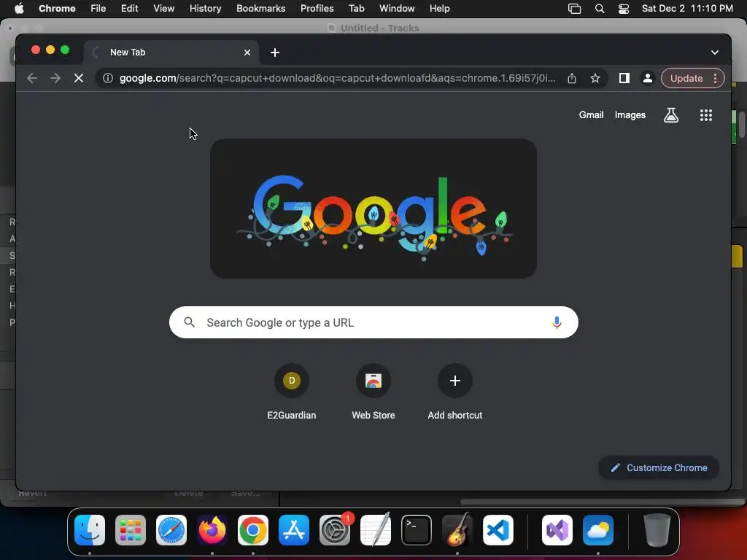747x560 pixels.
Task: Open the File menu
Action: [x=98, y=9]
